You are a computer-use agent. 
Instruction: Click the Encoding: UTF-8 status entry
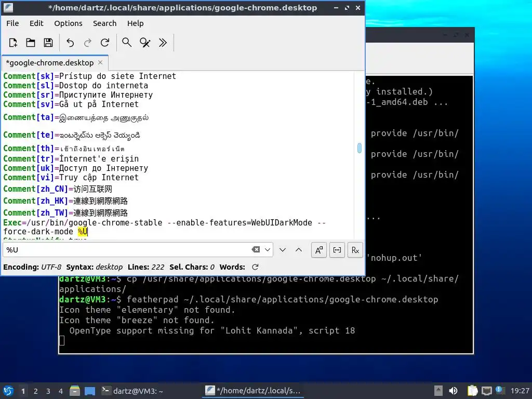click(x=32, y=267)
